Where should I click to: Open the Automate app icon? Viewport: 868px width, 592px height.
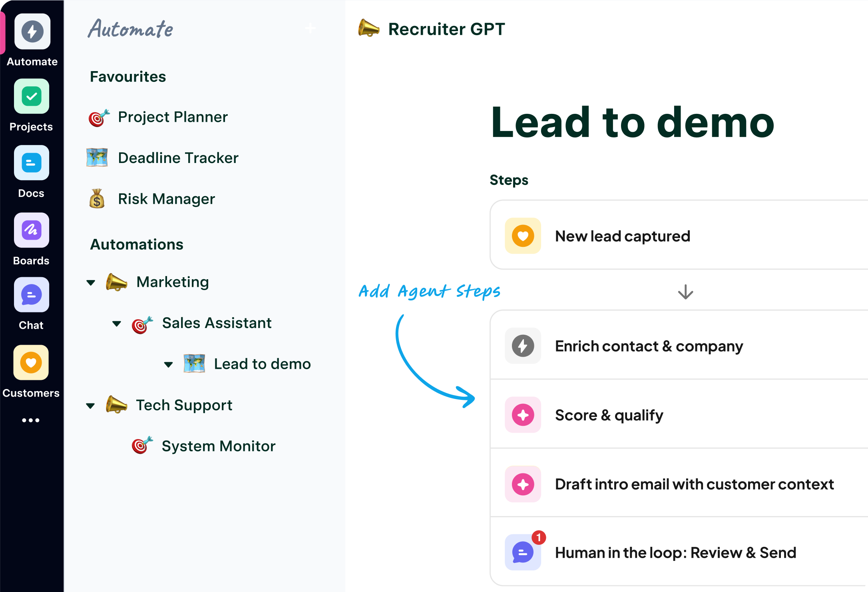click(x=32, y=32)
